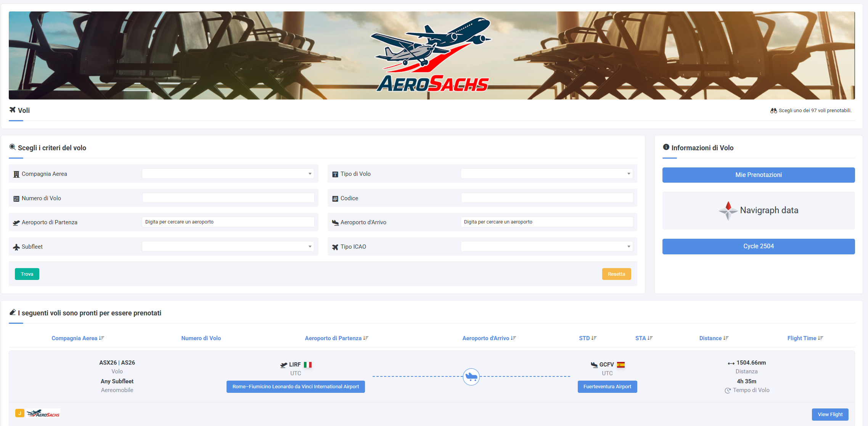The width and height of the screenshot is (868, 426).
Task: Click the orange Resetta button
Action: [x=616, y=274]
